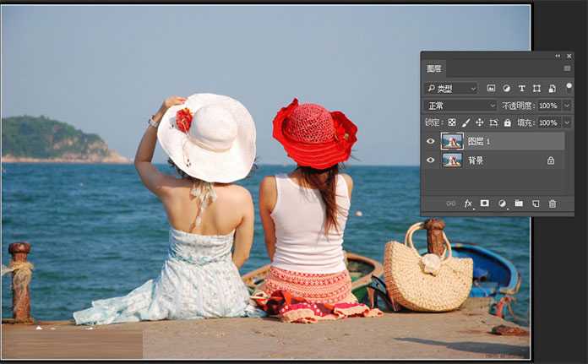Viewport: 588px width, 364px height.
Task: Lock transparent pixels (checkerboard icon)
Action: (x=452, y=122)
